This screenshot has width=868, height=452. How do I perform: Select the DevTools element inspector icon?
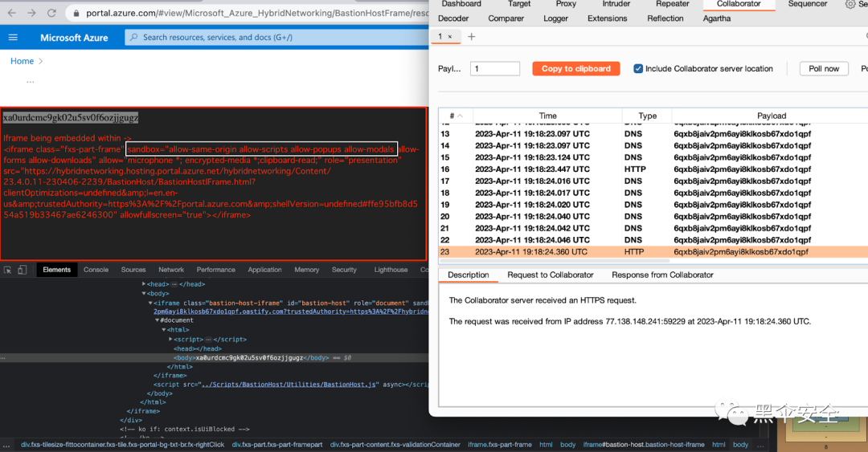8,270
